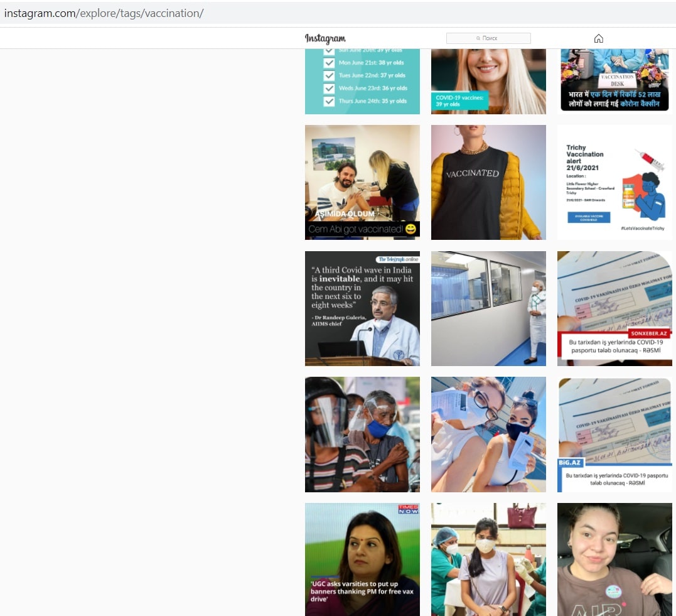This screenshot has width=676, height=616.
Task: Open the COVID-19 vaccines 39 yr olds post
Action: (x=488, y=82)
